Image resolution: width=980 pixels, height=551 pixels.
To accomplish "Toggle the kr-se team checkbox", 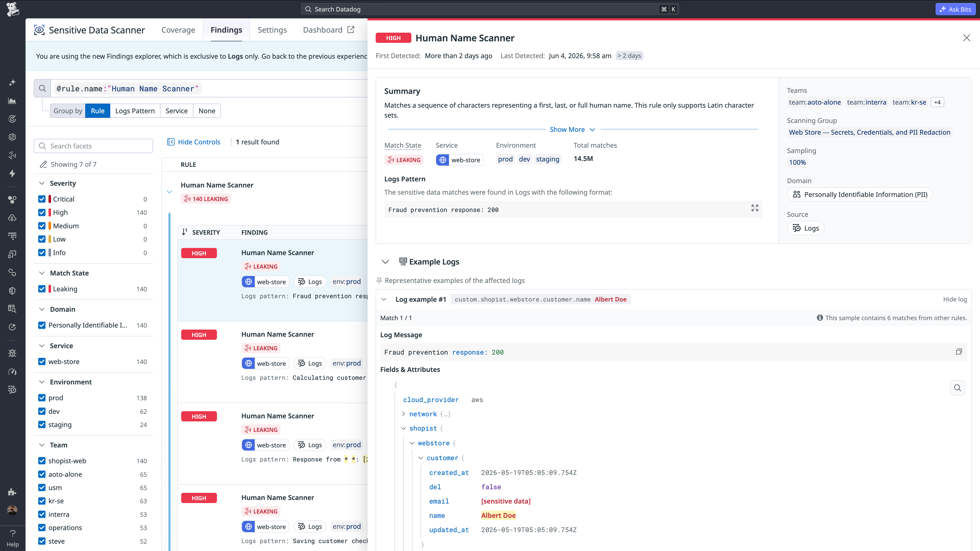I will click(x=42, y=501).
